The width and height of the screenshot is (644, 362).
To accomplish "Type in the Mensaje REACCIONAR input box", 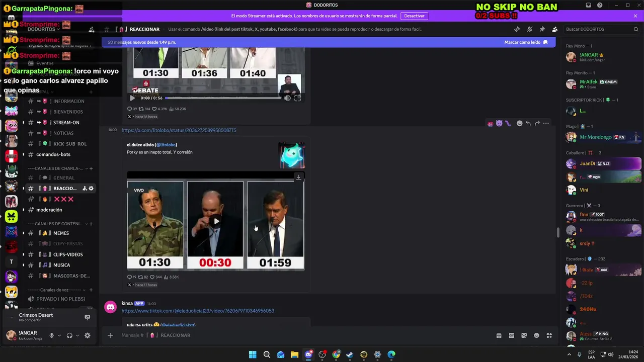I will pyautogui.click(x=302, y=335).
